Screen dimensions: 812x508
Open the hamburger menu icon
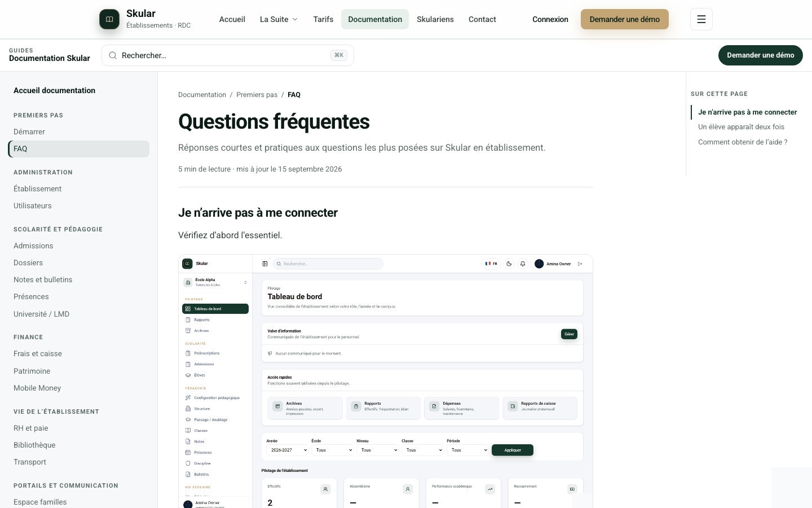[x=701, y=19]
